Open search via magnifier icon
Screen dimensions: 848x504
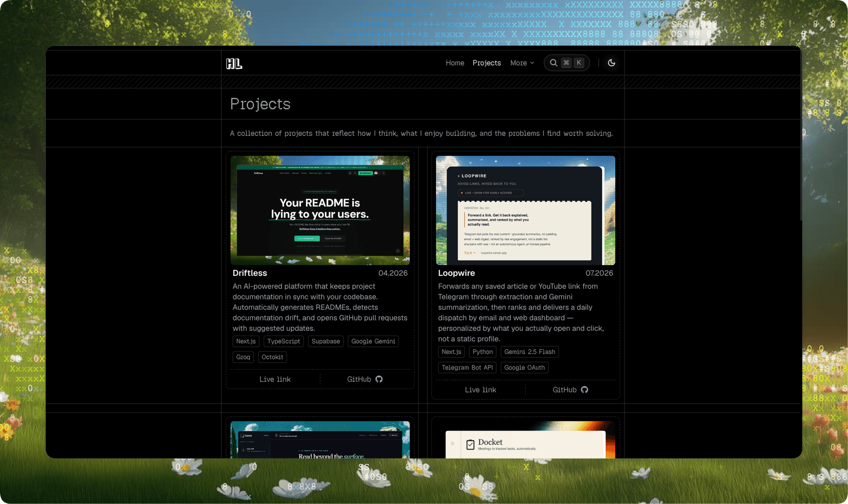(553, 63)
